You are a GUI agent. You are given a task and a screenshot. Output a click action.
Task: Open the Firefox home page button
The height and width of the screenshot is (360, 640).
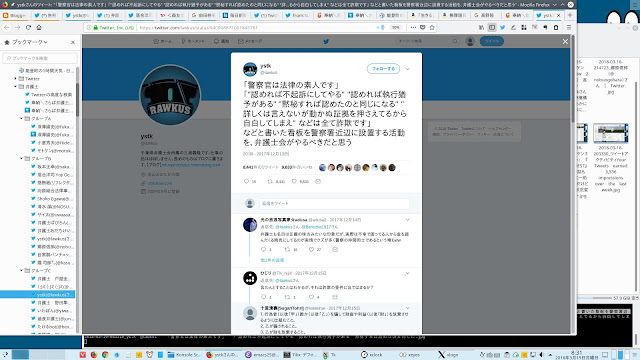tap(39, 27)
